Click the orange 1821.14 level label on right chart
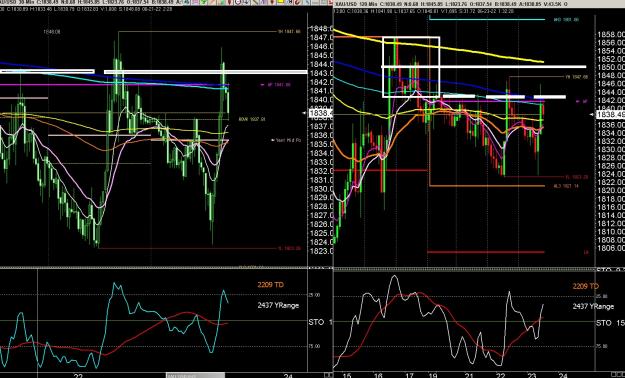Screen dimensions: 625x378 [566, 186]
